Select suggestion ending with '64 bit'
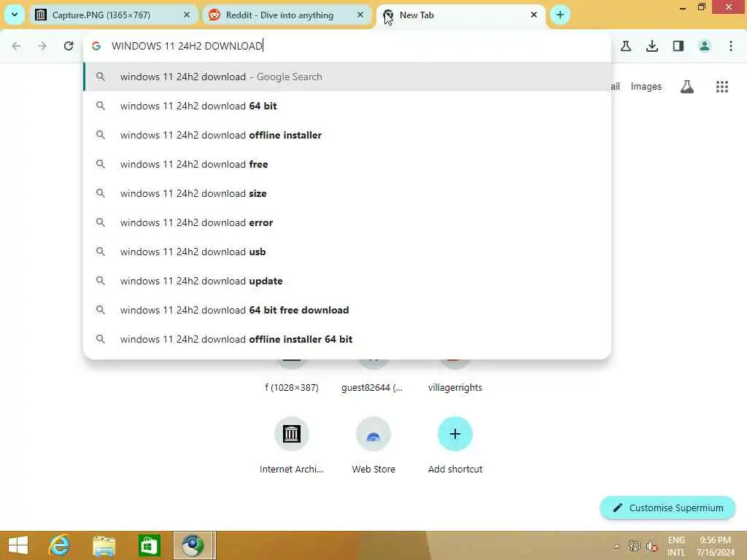 pos(347,106)
